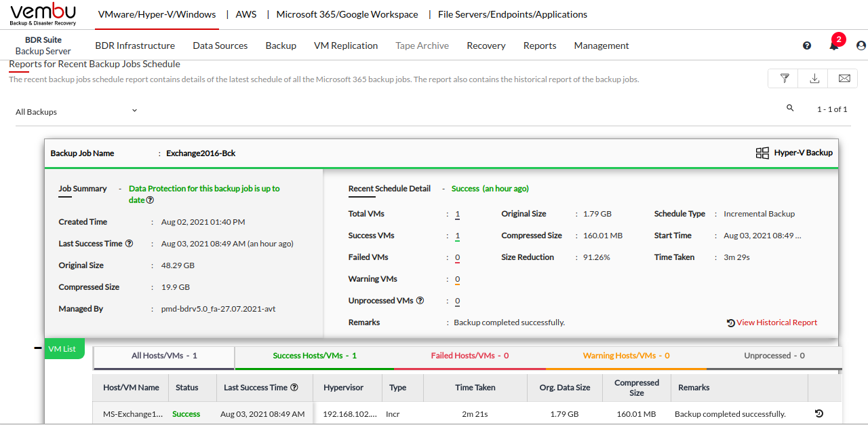Screen dimensions: 868x425
Task: Download the report using the download icon
Action: [x=814, y=78]
